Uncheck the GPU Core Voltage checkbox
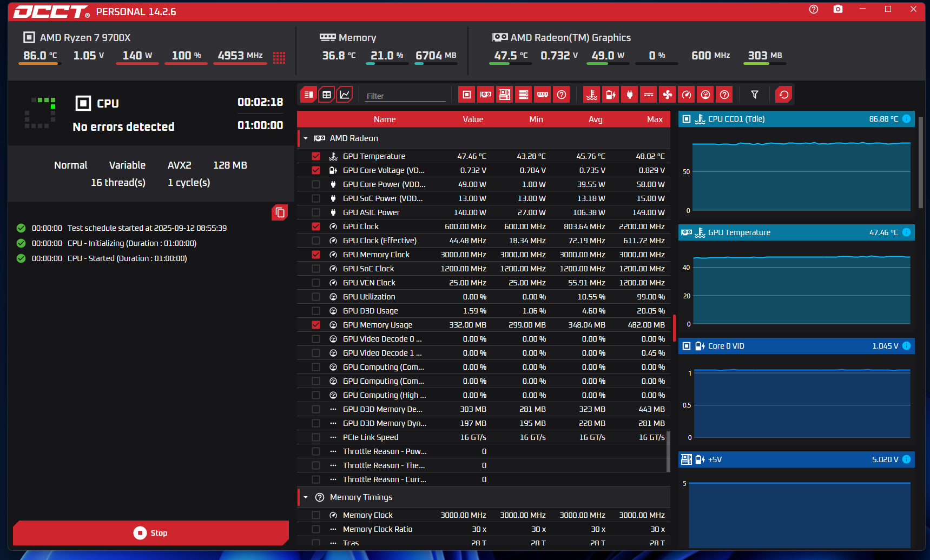The width and height of the screenshot is (930, 560). coord(316,170)
